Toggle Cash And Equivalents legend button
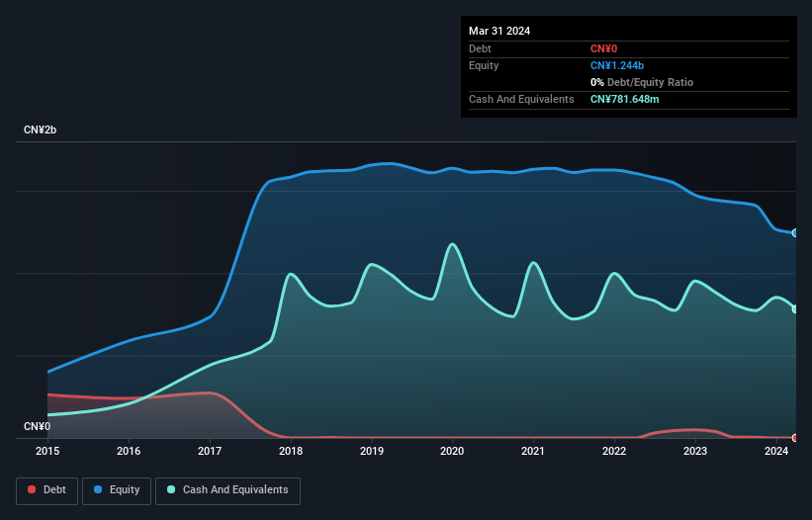812x520 pixels. pyautogui.click(x=227, y=490)
